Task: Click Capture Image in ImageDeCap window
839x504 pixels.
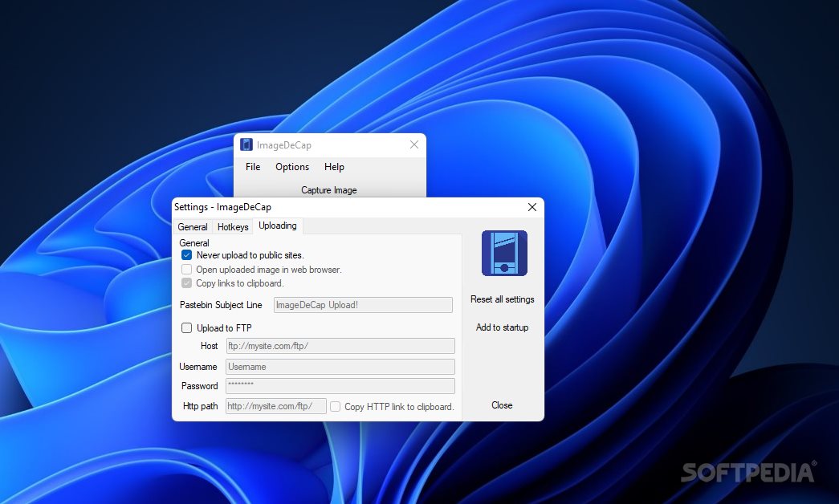Action: tap(329, 190)
